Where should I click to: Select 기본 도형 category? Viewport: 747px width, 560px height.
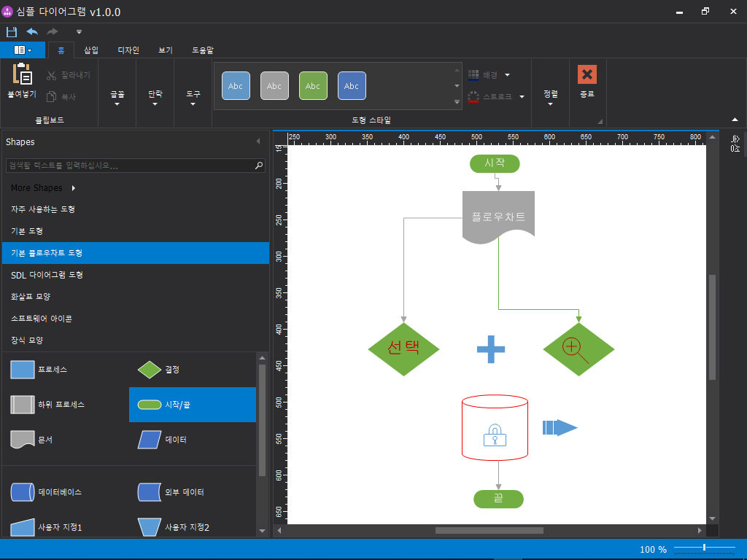click(x=136, y=231)
